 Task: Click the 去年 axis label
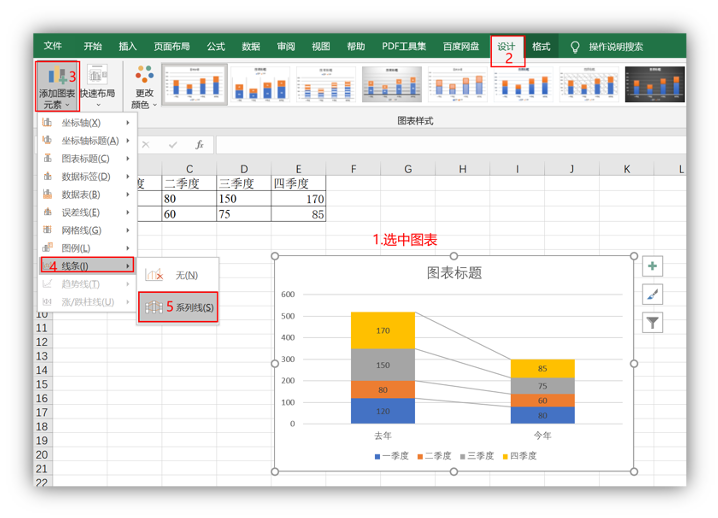(x=383, y=436)
